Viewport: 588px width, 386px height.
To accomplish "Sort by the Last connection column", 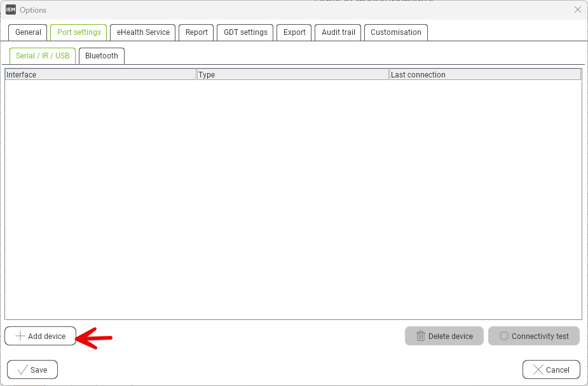I will click(x=484, y=75).
